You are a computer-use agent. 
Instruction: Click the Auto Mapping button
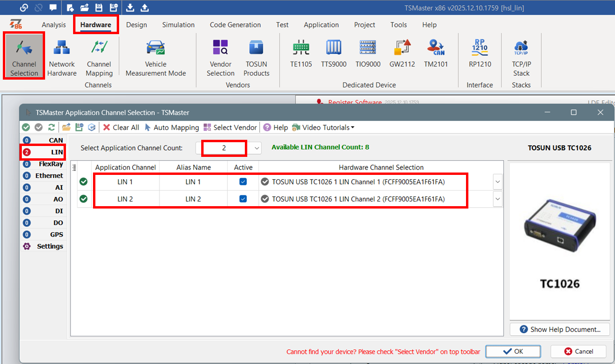pyautogui.click(x=171, y=127)
